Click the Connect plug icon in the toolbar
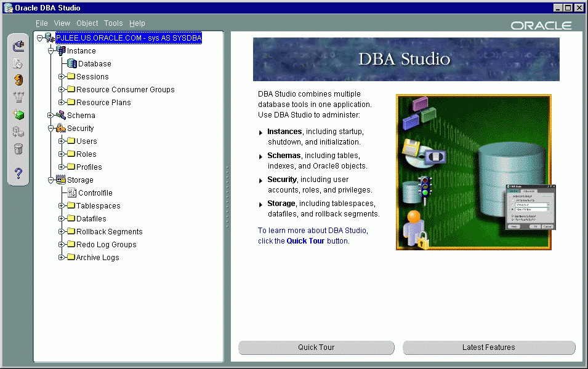This screenshot has height=369, width=588. [x=18, y=46]
